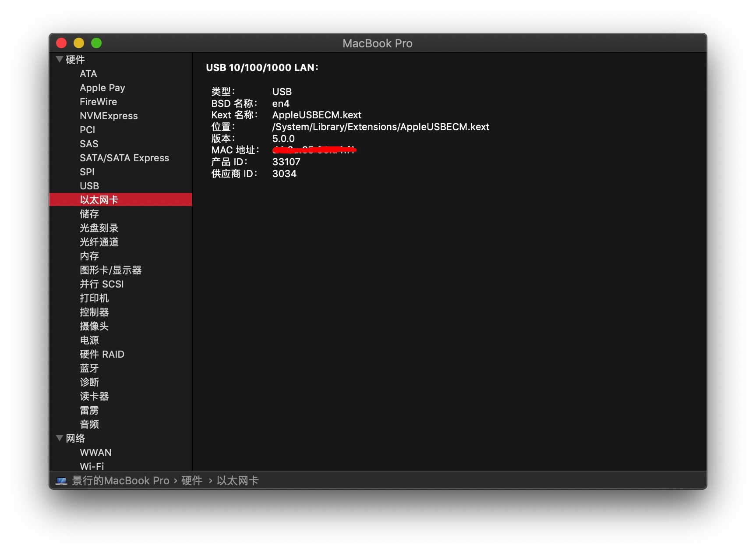This screenshot has height=554, width=756.
Task: Select SATA/SATA Express entry
Action: 124,158
